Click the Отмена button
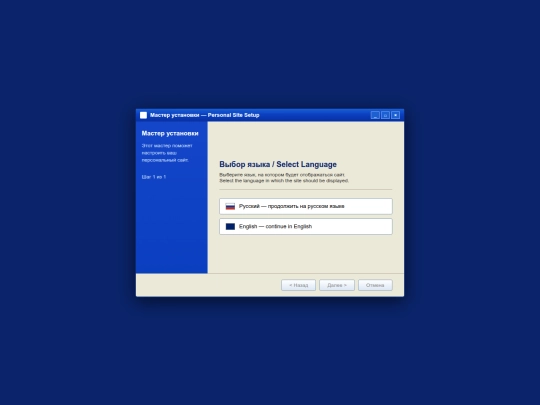This screenshot has width=540, height=405. tap(375, 285)
